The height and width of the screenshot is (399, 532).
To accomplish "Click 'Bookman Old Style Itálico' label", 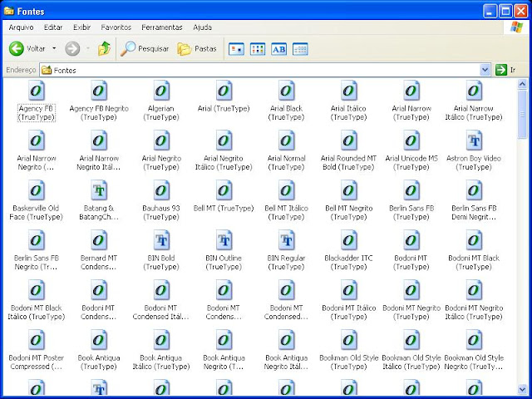I will pos(411,362).
